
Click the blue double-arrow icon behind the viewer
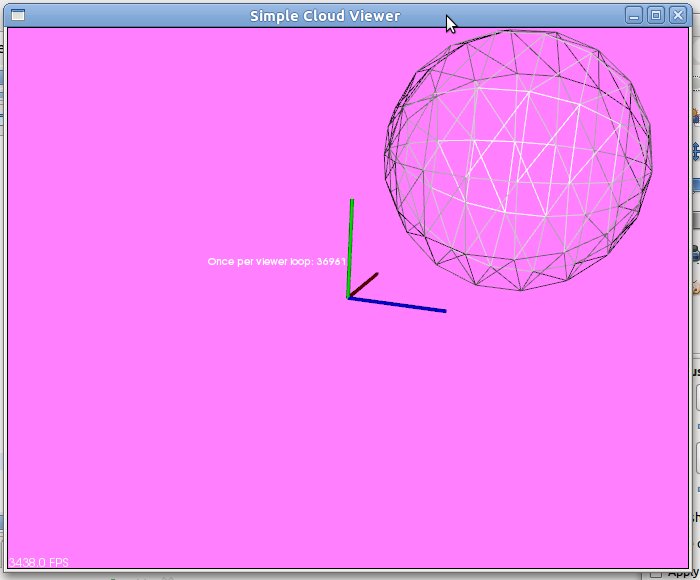(x=696, y=151)
